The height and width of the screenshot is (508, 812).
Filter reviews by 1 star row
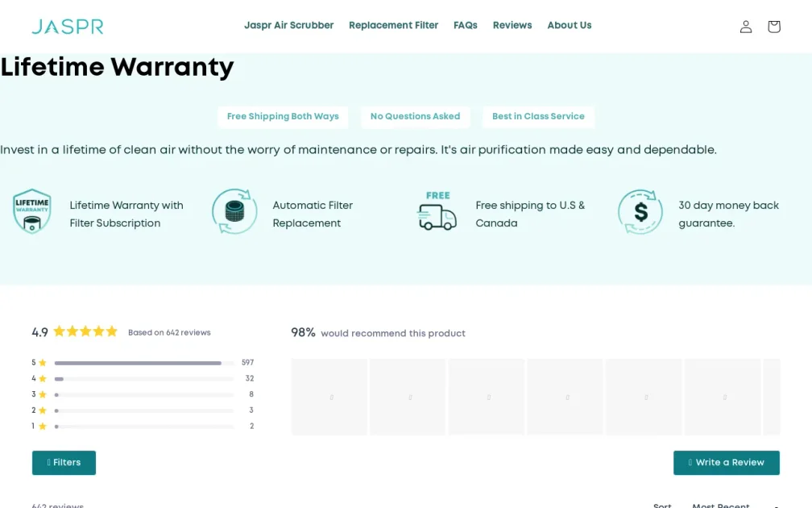(143, 426)
